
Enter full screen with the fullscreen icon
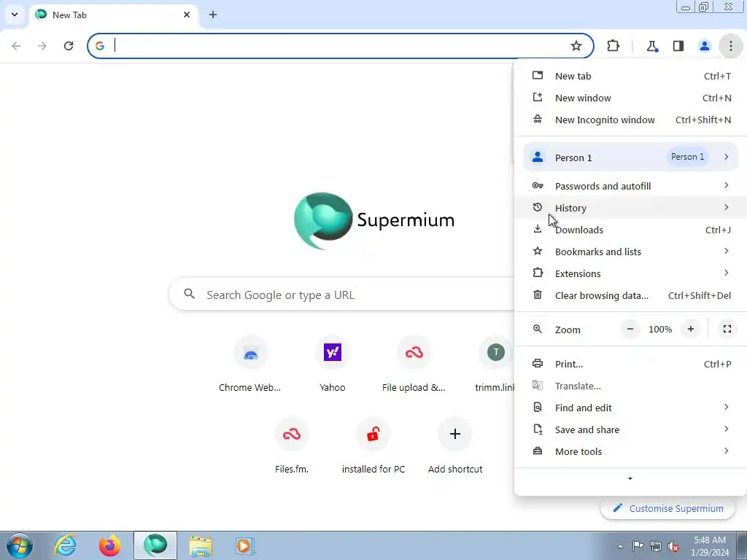(x=727, y=329)
